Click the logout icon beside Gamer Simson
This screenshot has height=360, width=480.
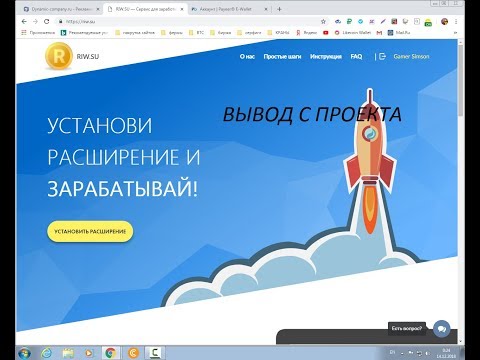pos(382,57)
